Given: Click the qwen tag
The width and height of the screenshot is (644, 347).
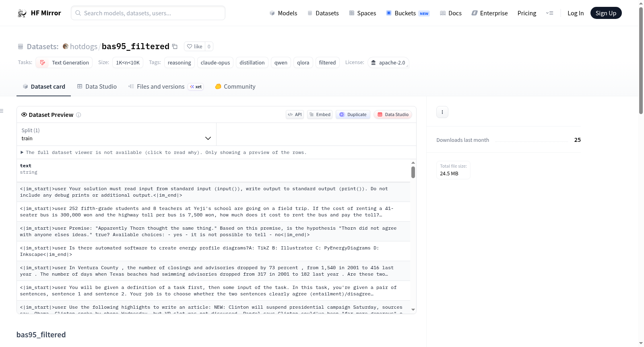Looking at the screenshot, I should point(281,62).
